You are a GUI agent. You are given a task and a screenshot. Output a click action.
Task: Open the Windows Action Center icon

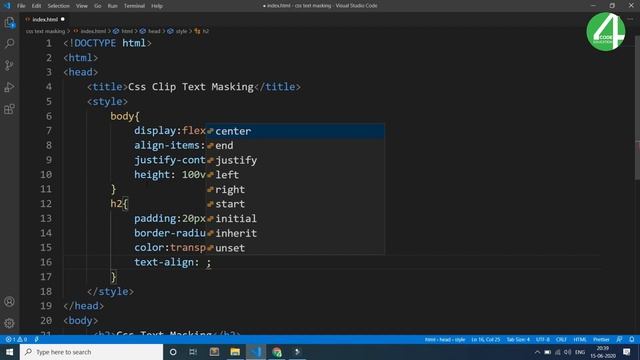tap(627, 352)
